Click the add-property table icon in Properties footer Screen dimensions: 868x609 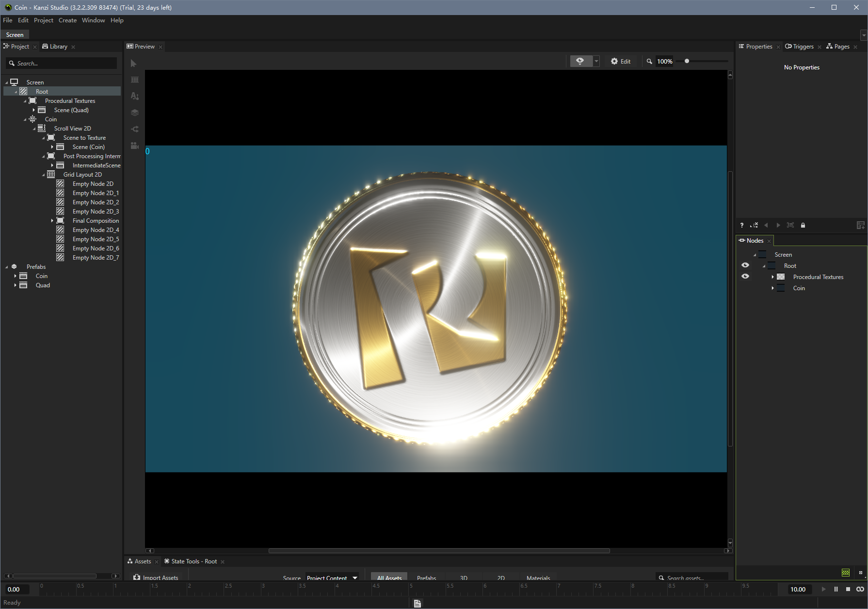(861, 225)
